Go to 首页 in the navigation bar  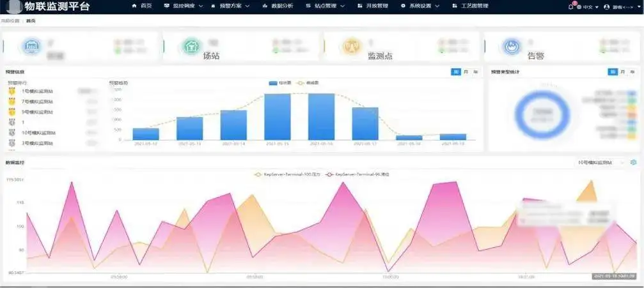(143, 6)
